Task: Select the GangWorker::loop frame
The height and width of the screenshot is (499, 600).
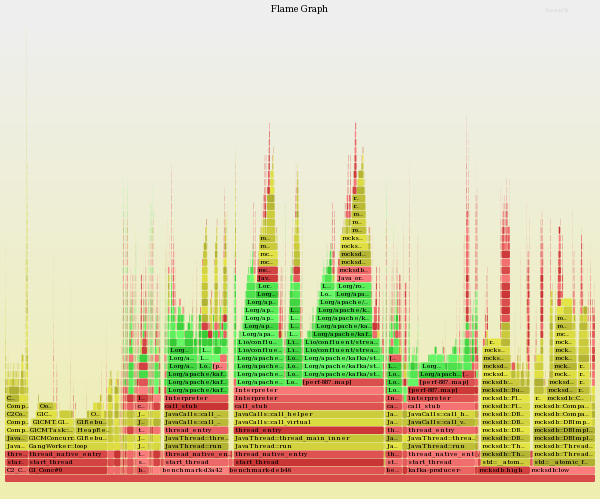Action: tap(65, 446)
